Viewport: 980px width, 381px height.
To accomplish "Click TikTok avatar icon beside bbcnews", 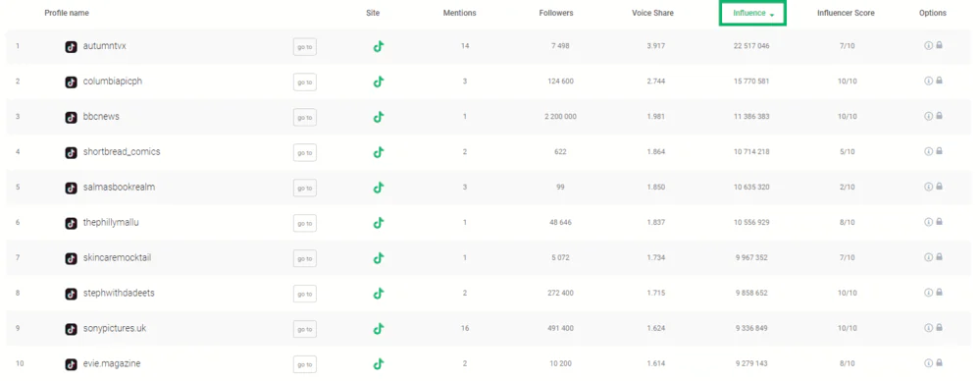I will (72, 118).
